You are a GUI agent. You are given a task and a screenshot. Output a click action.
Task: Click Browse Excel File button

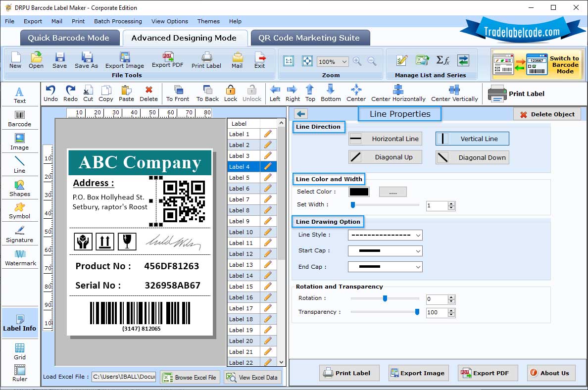[190, 377]
